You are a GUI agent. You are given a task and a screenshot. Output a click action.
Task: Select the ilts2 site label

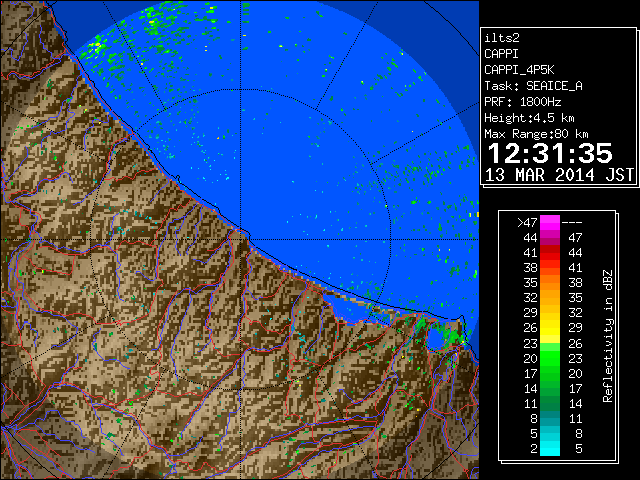click(x=502, y=38)
